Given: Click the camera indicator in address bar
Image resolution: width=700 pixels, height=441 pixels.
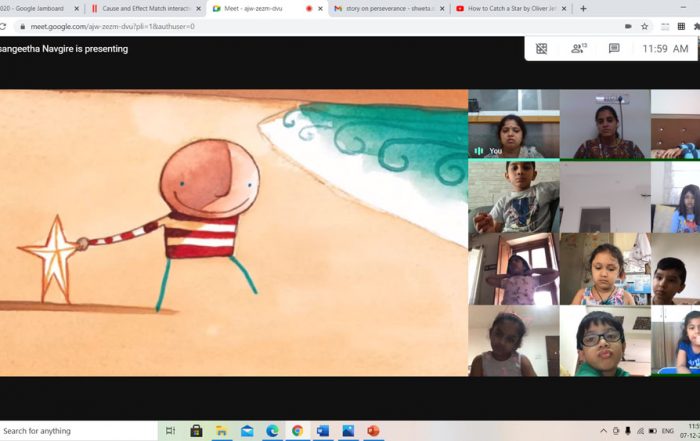Looking at the screenshot, I should tap(628, 26).
